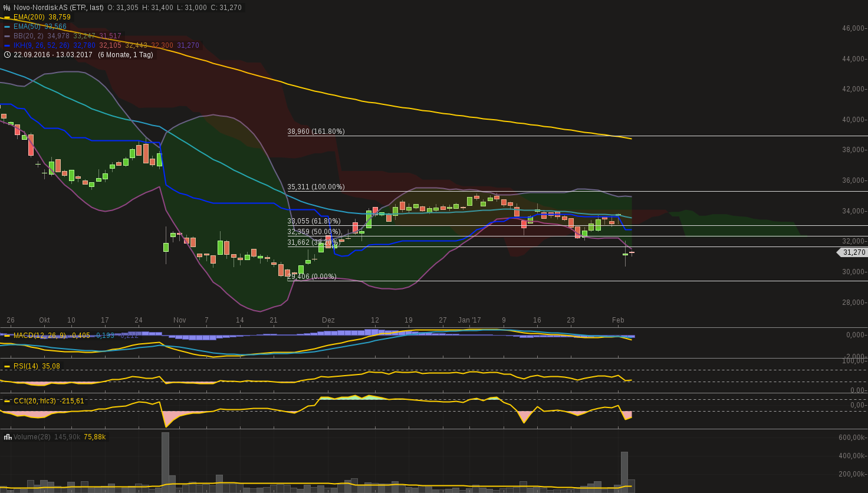Click the MACD(12, 26, 9) indicator label
Image resolution: width=868 pixels, height=493 pixels.
click(40, 336)
